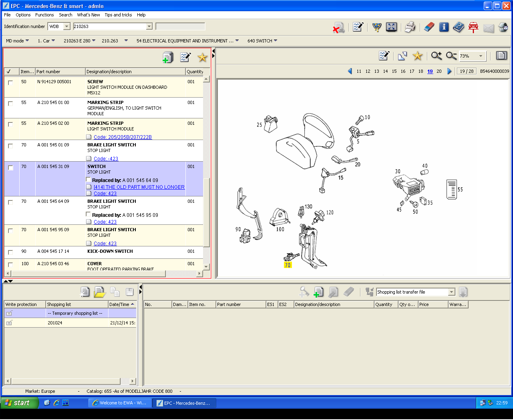Open the blue information icon

pos(444,27)
